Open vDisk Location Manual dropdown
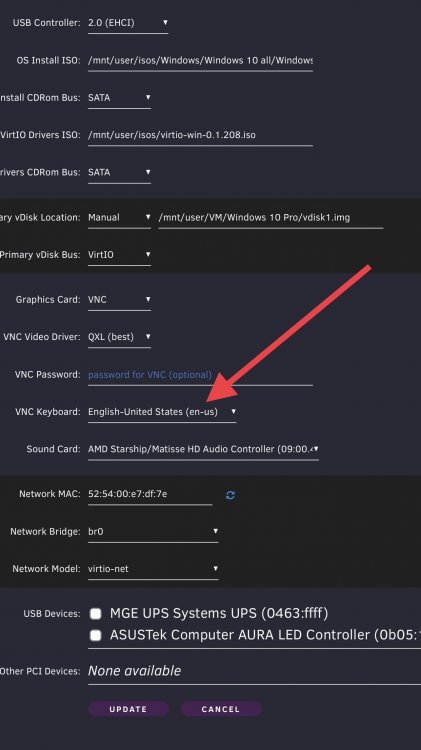The image size is (421, 750). 119,218
